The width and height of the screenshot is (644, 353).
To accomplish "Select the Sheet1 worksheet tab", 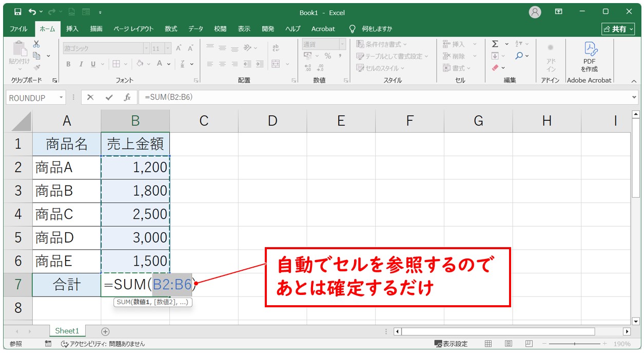I will (x=67, y=331).
